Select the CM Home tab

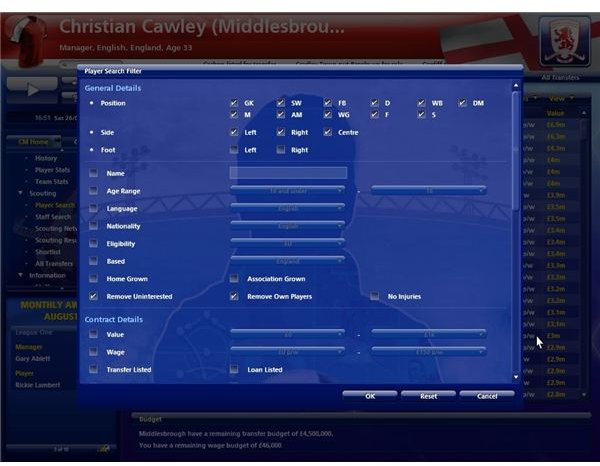(34, 142)
